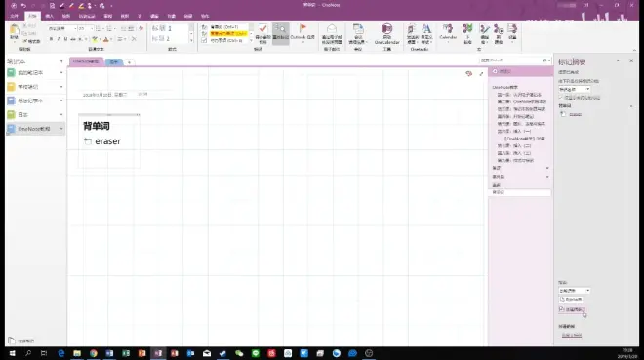Open OneNote from the Windows taskbar

click(158, 353)
